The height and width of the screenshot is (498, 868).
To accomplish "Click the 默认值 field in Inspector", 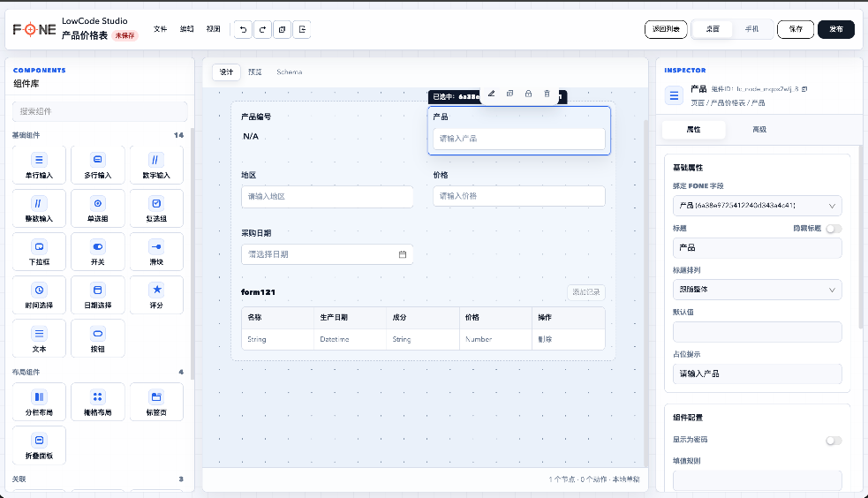I will point(758,332).
